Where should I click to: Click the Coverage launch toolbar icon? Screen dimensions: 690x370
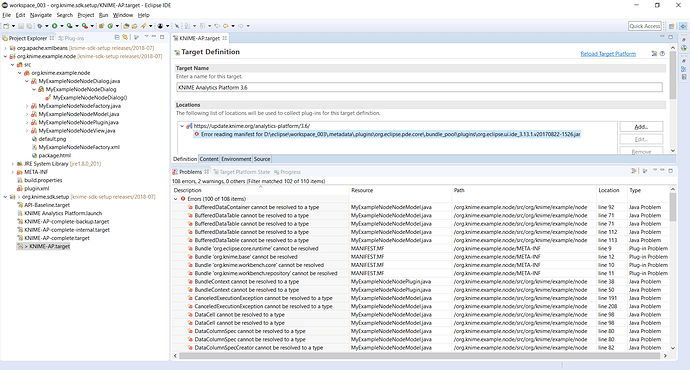click(x=69, y=26)
